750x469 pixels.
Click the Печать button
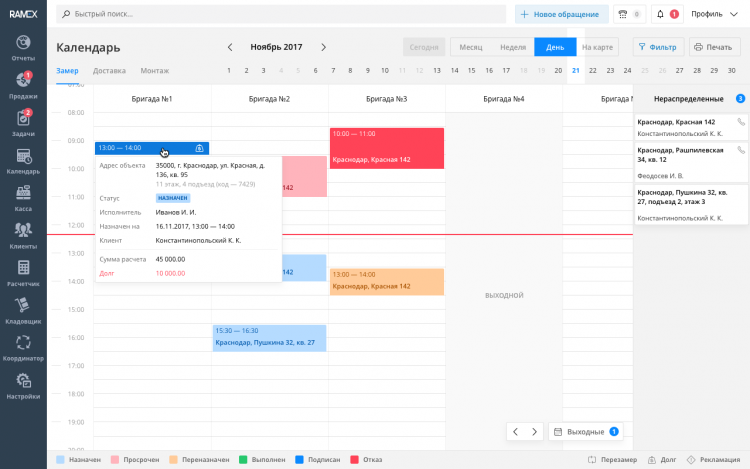pyautogui.click(x=711, y=47)
